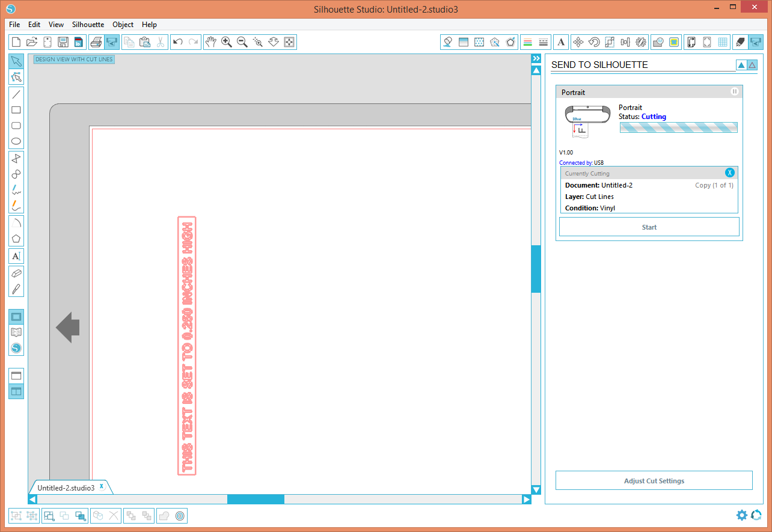This screenshot has height=532, width=772.
Task: Select the Pan hand tool
Action: pyautogui.click(x=211, y=42)
